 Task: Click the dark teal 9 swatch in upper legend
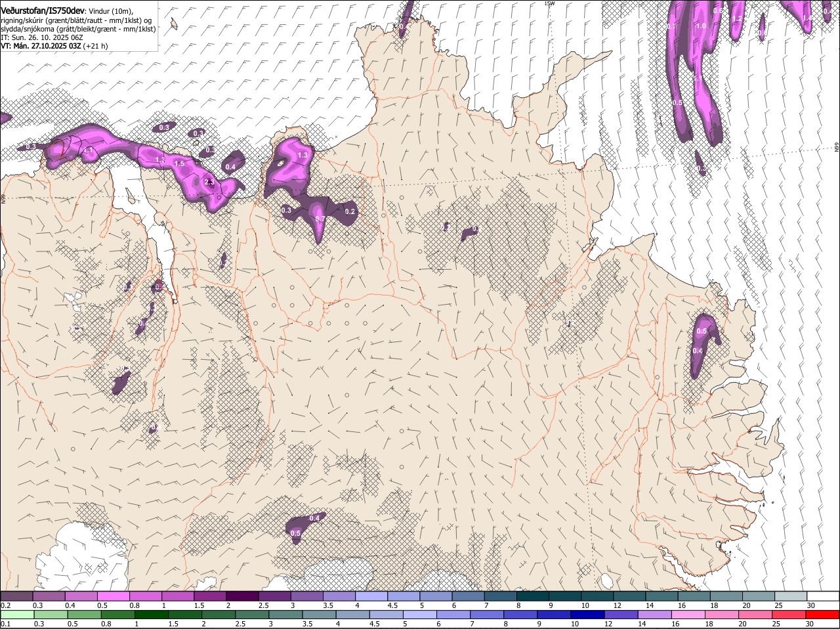566,596
